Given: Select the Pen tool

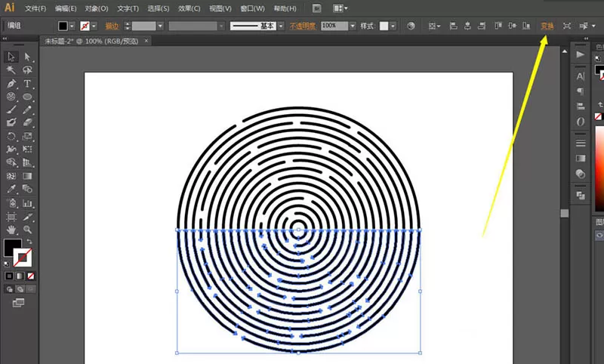Looking at the screenshot, I should pyautogui.click(x=11, y=83).
